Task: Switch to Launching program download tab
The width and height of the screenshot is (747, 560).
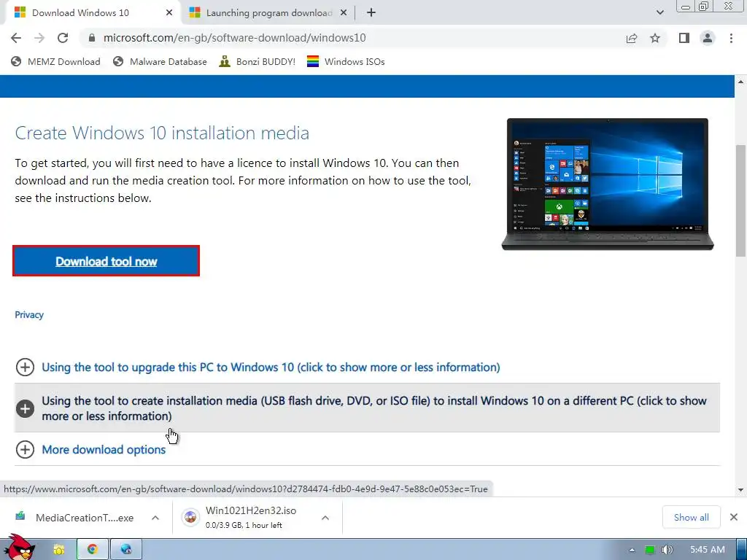Action: [268, 13]
